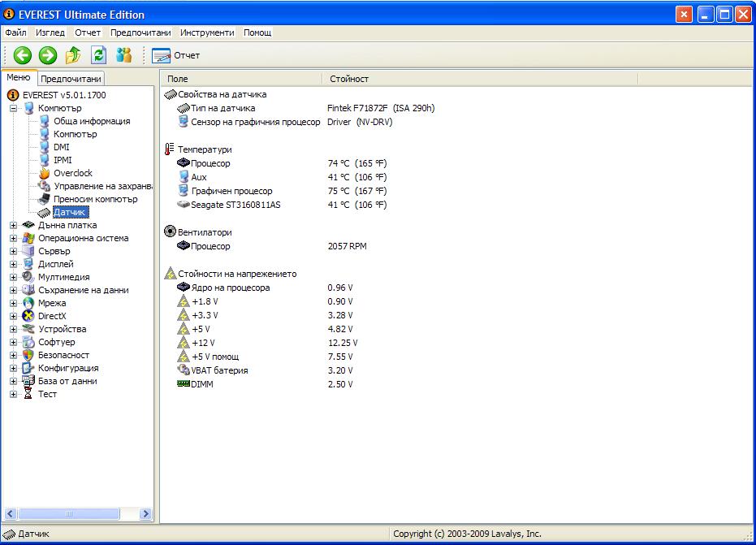The height and width of the screenshot is (545, 756).
Task: Click the 2057 RPM fan value
Action: 348,246
